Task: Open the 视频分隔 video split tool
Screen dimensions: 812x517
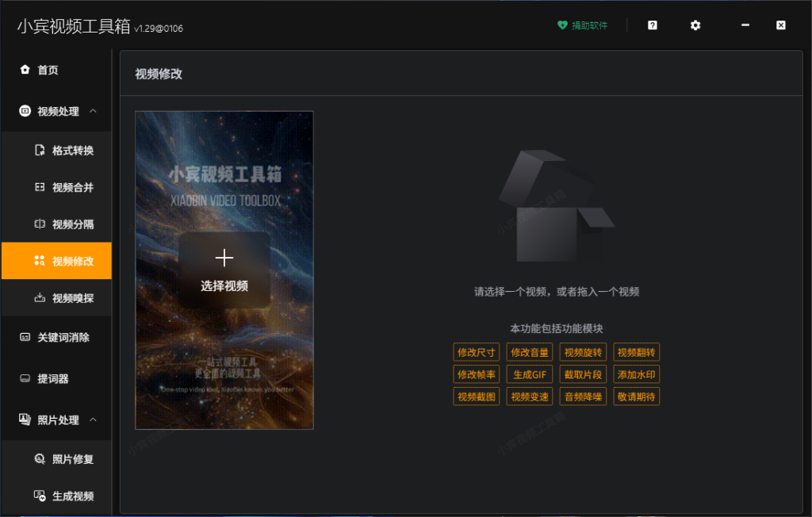Action: (x=40, y=224)
